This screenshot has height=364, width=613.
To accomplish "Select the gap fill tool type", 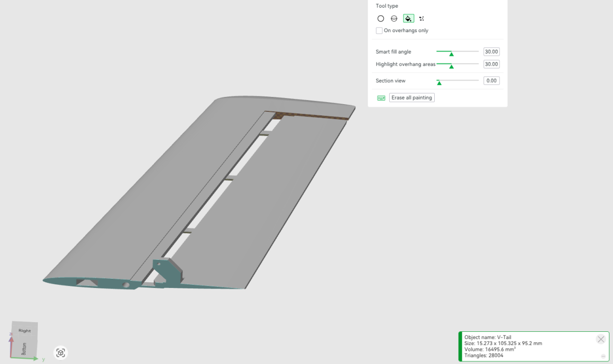I will 421,18.
